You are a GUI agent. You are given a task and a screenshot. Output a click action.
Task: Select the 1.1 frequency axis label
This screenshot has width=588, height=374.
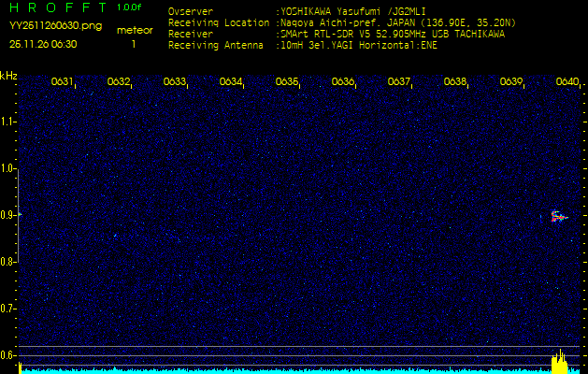coord(8,122)
